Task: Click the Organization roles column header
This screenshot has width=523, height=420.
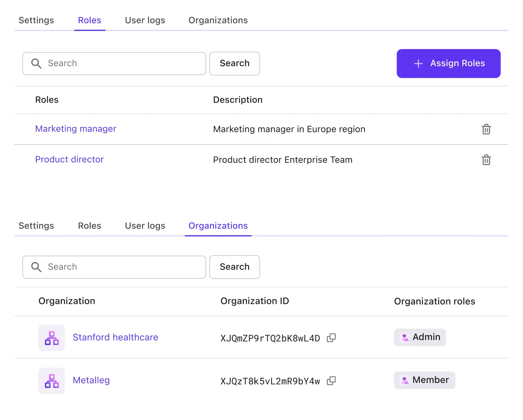Action: (434, 301)
